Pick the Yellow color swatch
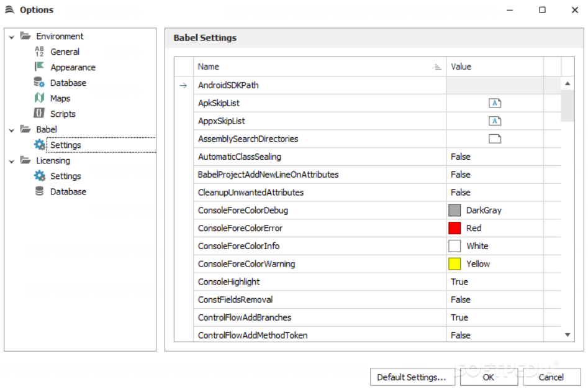Image resolution: width=588 pixels, height=392 pixels. [x=455, y=263]
